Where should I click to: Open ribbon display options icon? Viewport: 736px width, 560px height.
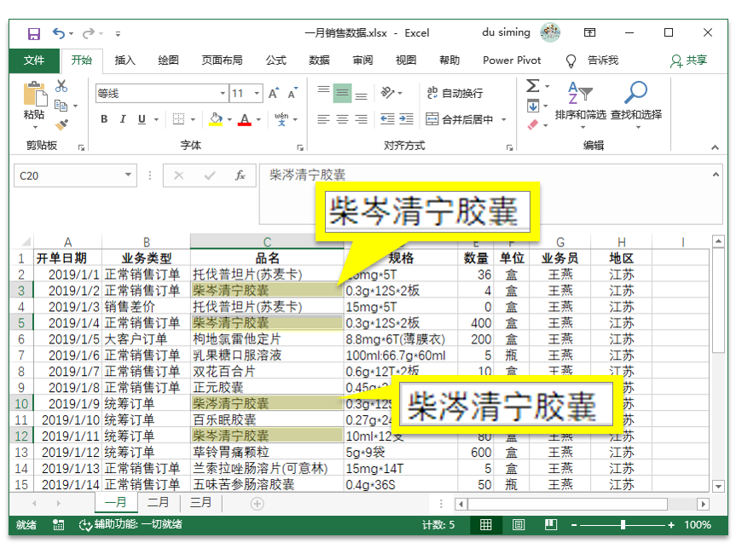pos(589,32)
